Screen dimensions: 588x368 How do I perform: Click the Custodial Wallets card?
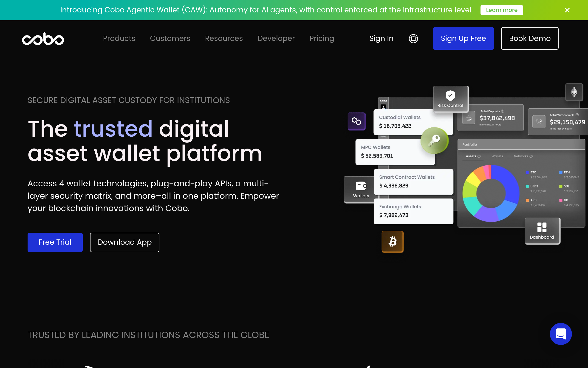click(413, 122)
